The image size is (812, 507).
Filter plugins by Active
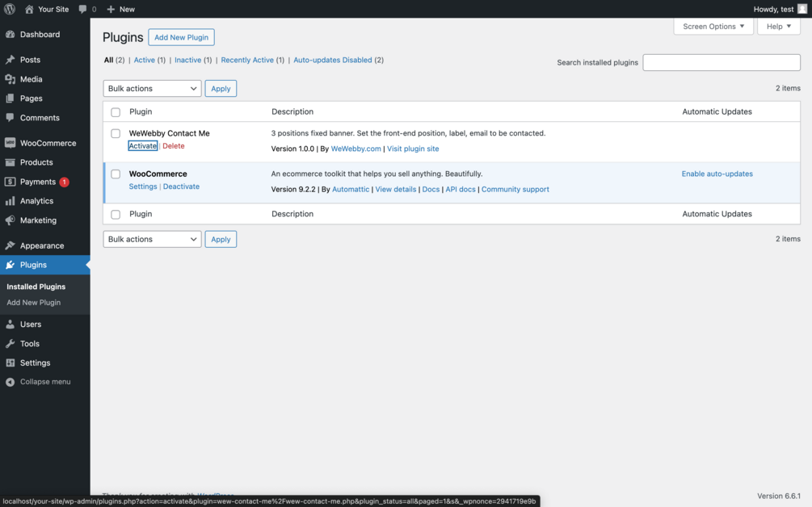(x=144, y=60)
